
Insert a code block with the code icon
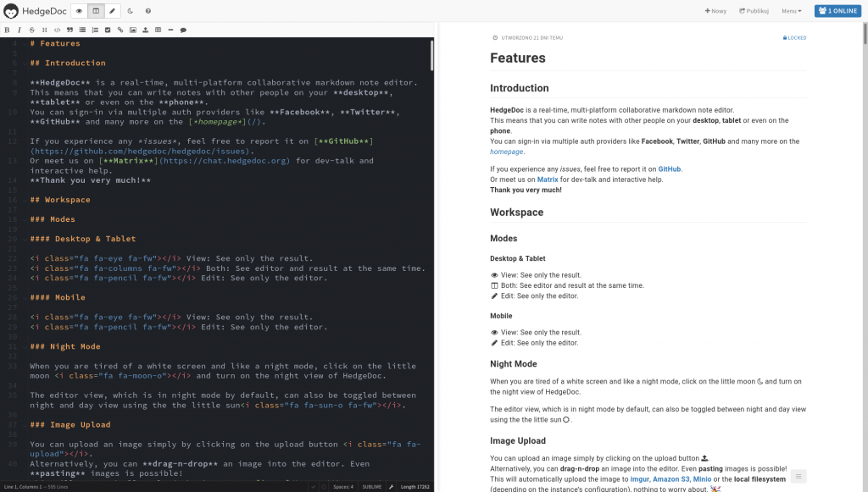[57, 30]
